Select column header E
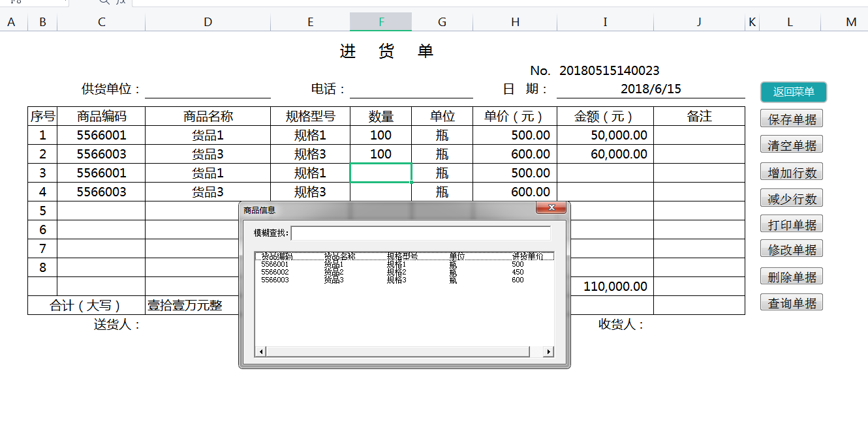 (x=311, y=22)
